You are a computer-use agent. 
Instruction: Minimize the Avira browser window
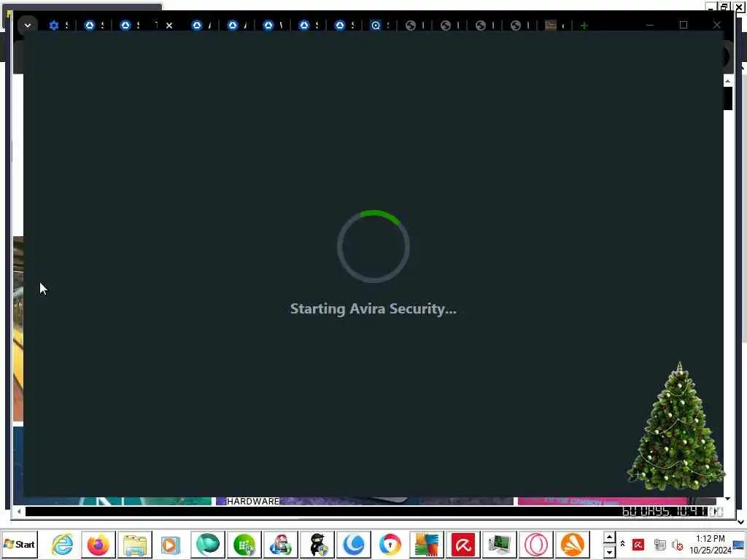tap(650, 25)
